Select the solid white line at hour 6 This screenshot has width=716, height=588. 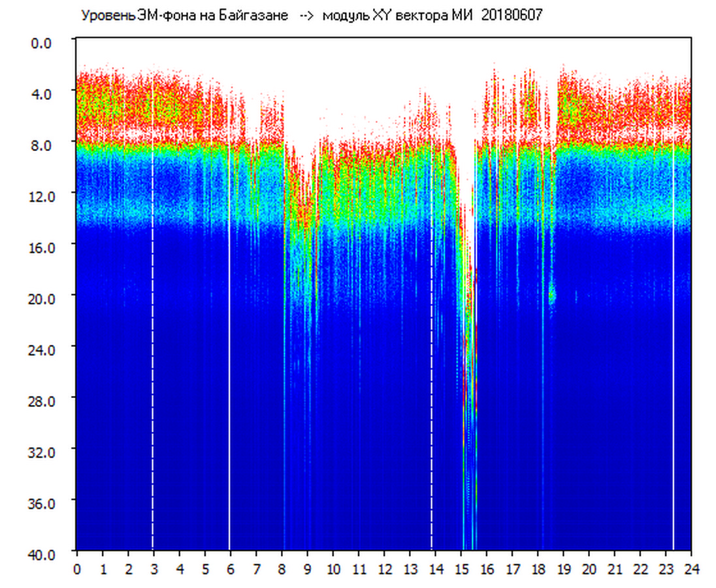229,327
